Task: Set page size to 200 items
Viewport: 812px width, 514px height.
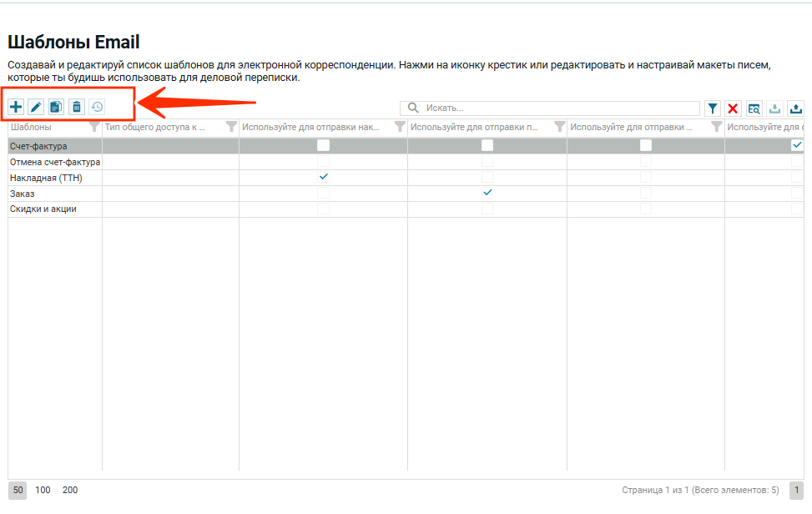Action: point(70,490)
